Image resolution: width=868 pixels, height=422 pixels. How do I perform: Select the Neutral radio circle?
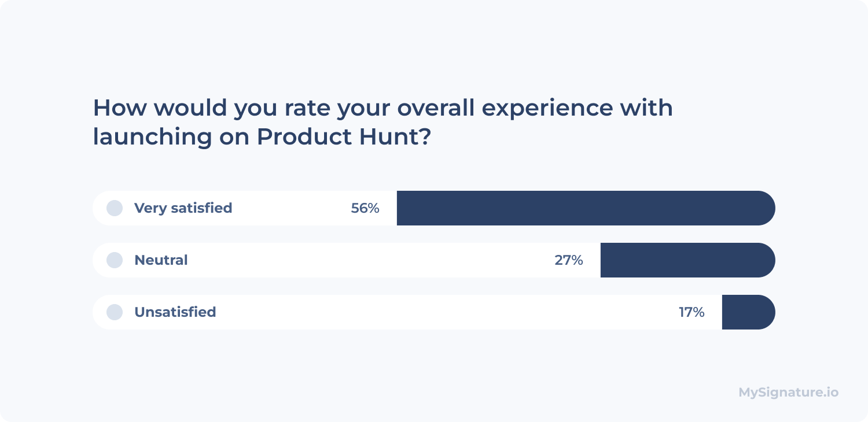click(115, 260)
